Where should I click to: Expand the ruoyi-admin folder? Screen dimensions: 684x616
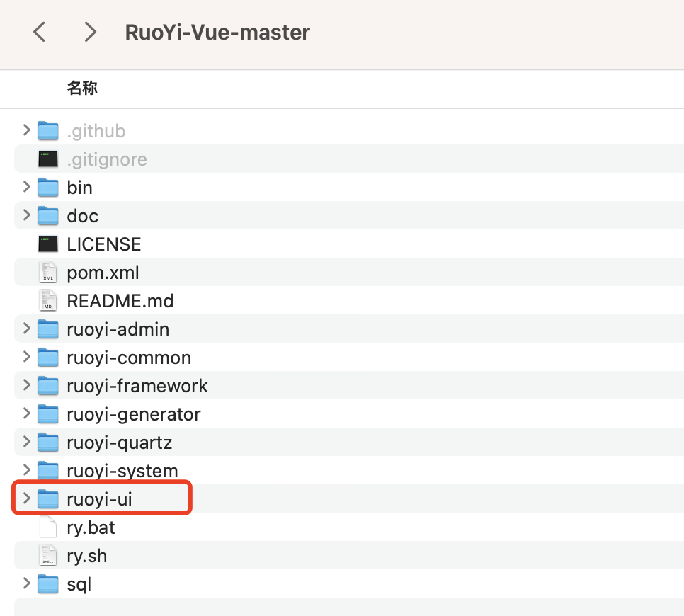click(26, 329)
